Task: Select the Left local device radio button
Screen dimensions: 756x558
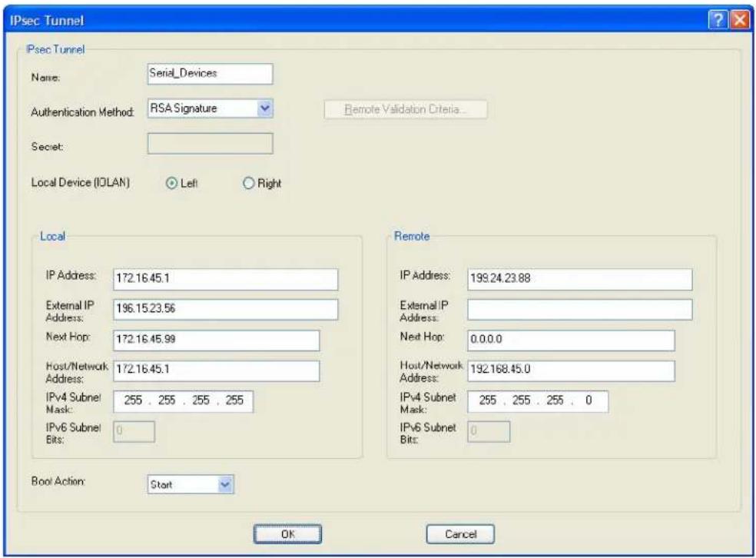Action: [x=171, y=183]
